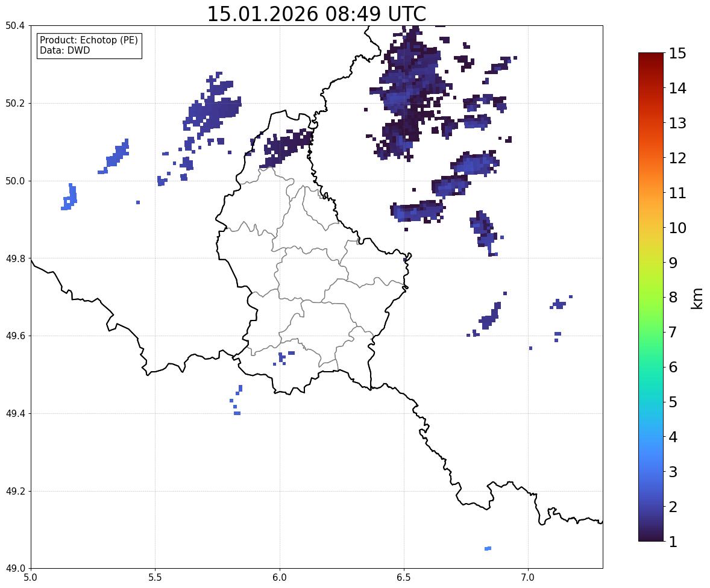Click the colorbar tick label '12'
710x588 pixels.
point(677,158)
